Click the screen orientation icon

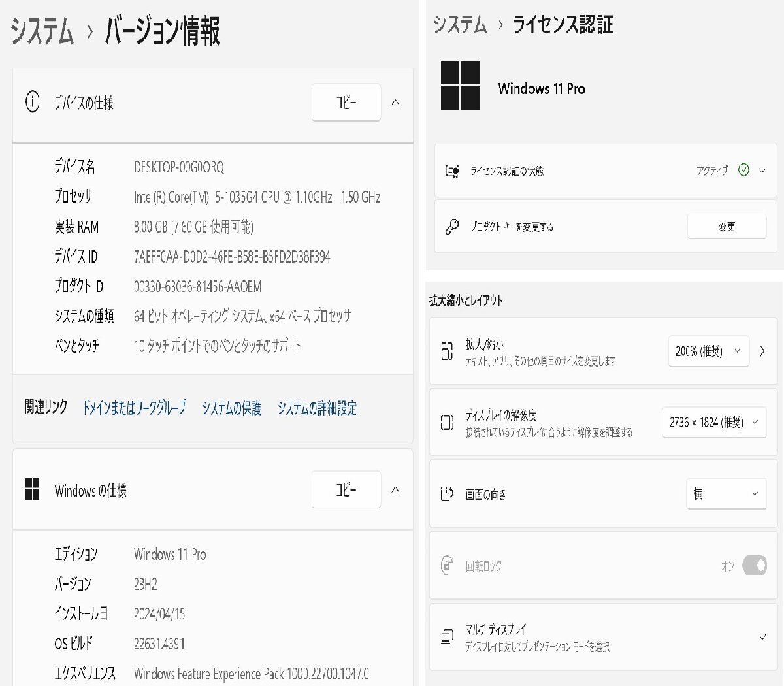[447, 494]
